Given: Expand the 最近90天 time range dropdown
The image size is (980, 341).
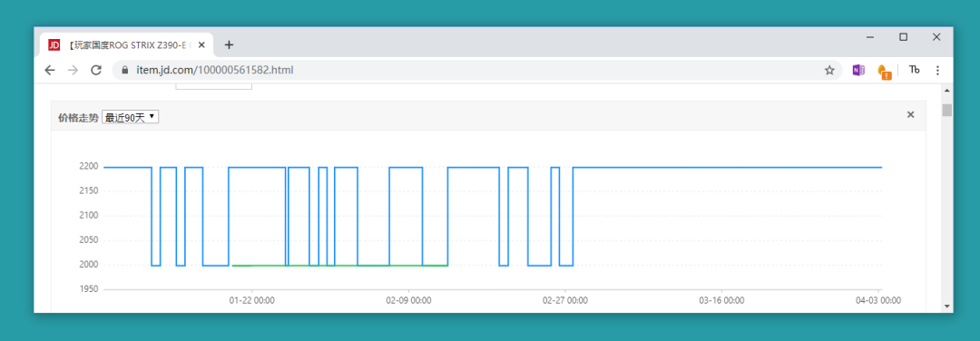Looking at the screenshot, I should 130,117.
